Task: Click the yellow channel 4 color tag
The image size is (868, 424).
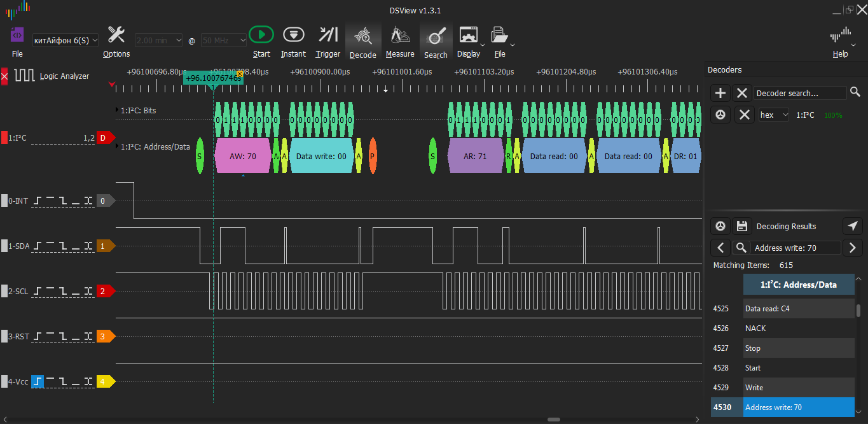Action: tap(105, 382)
